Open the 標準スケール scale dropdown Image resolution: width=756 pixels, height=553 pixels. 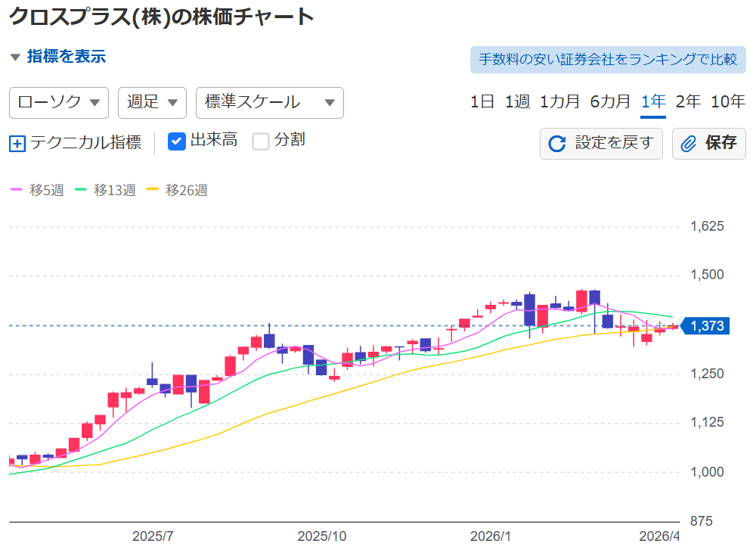click(269, 103)
